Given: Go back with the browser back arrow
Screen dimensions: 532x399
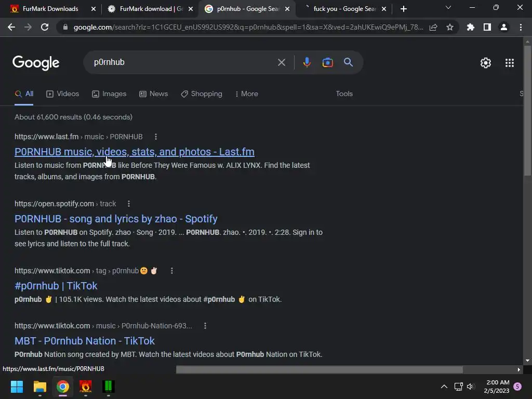Looking at the screenshot, I should click(x=11, y=27).
